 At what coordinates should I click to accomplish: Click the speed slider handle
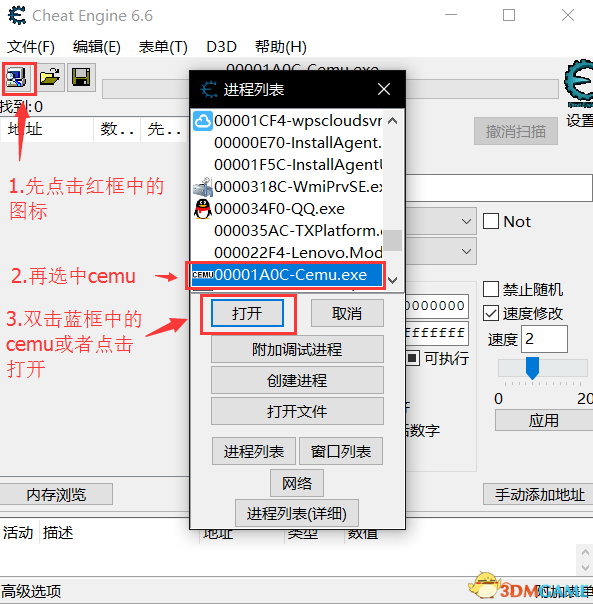click(533, 368)
